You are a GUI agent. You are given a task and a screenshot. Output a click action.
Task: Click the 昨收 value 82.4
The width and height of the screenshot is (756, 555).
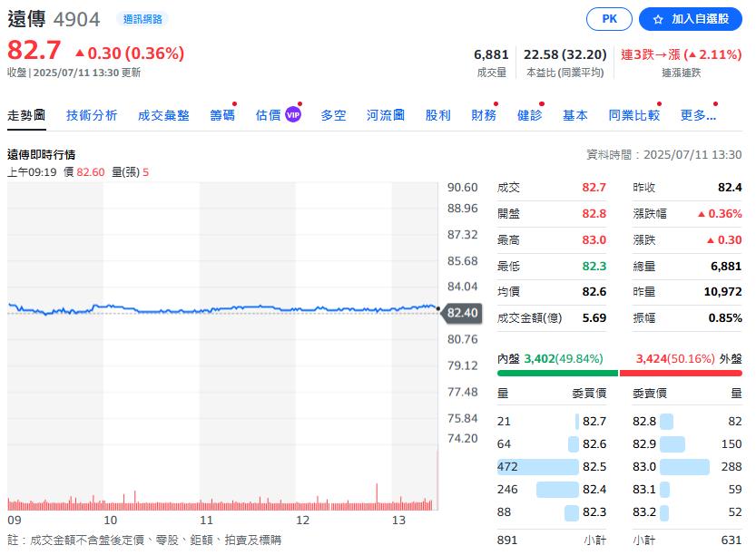click(730, 188)
